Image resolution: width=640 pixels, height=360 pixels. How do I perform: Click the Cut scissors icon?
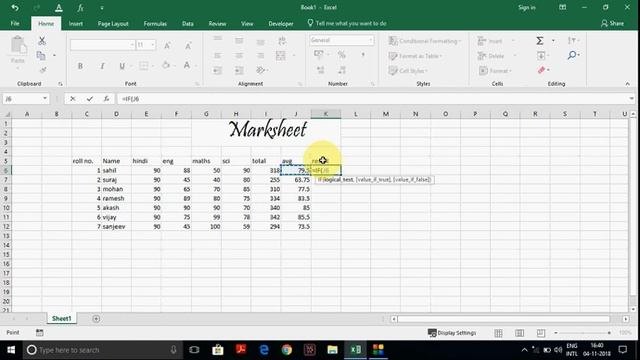point(42,40)
